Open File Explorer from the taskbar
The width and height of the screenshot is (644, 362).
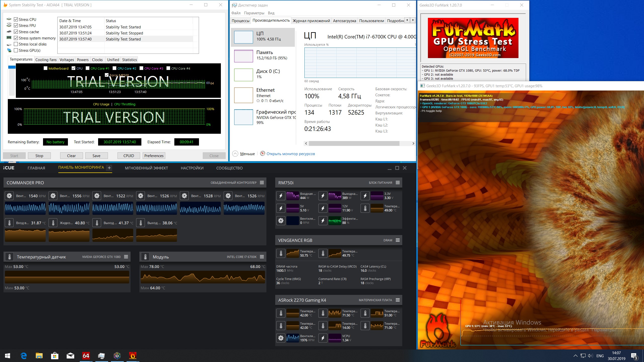click(x=39, y=356)
